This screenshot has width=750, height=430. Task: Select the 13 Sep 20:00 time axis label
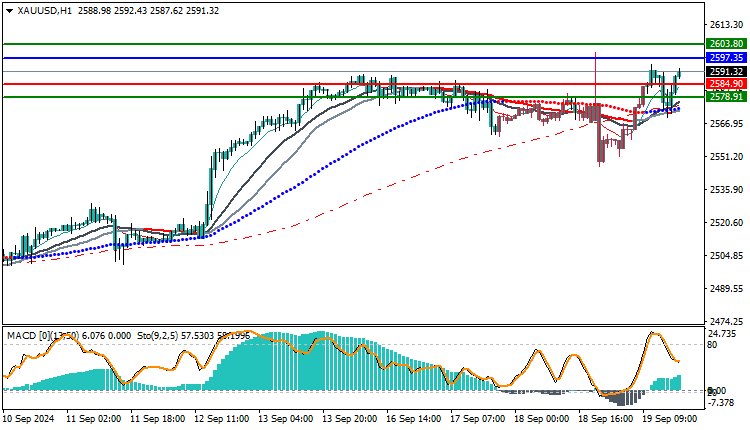coord(350,419)
